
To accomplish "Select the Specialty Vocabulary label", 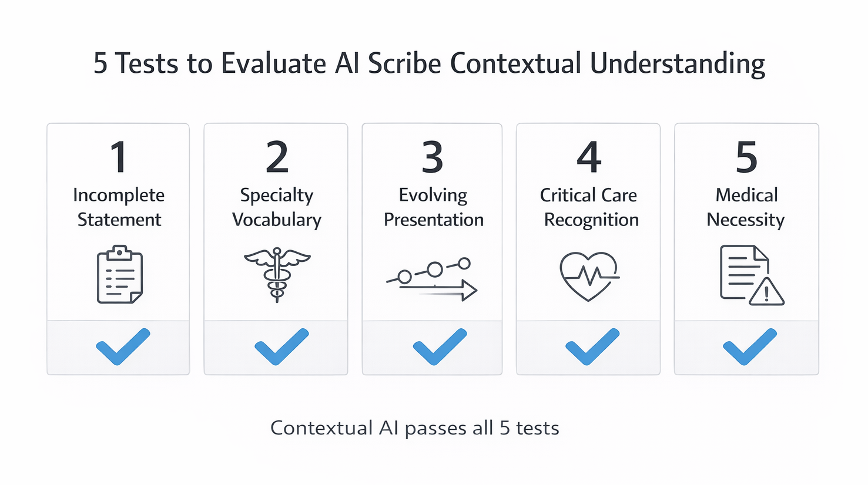I will [x=277, y=207].
